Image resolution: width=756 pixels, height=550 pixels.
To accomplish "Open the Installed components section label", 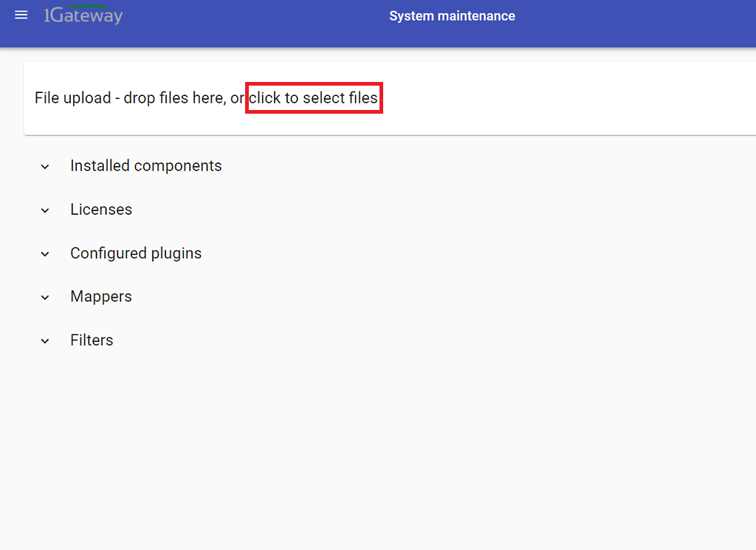I will click(x=145, y=166).
